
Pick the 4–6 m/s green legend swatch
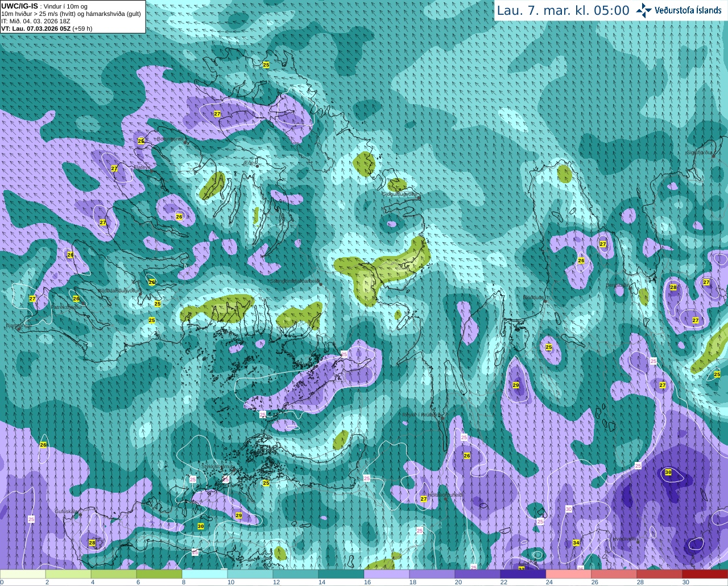tap(114, 575)
